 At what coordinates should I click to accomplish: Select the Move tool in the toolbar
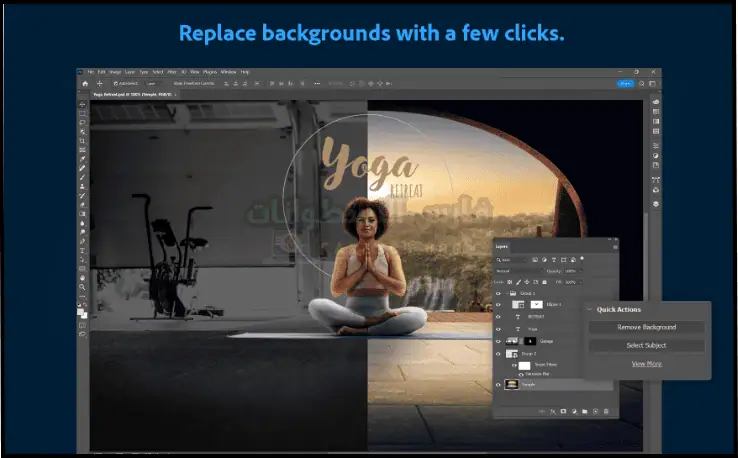pos(83,103)
